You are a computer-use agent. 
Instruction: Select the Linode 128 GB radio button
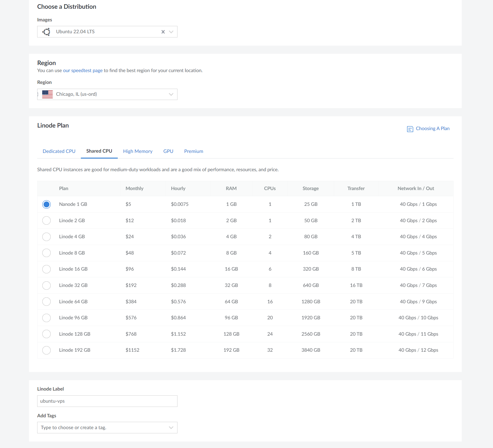point(46,334)
